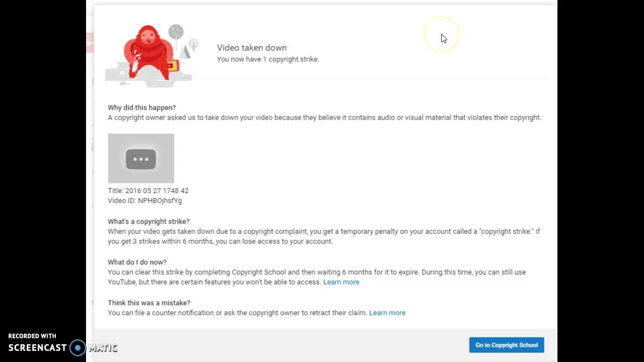Click 'You now have 1 copyright strike' text

pos(268,59)
